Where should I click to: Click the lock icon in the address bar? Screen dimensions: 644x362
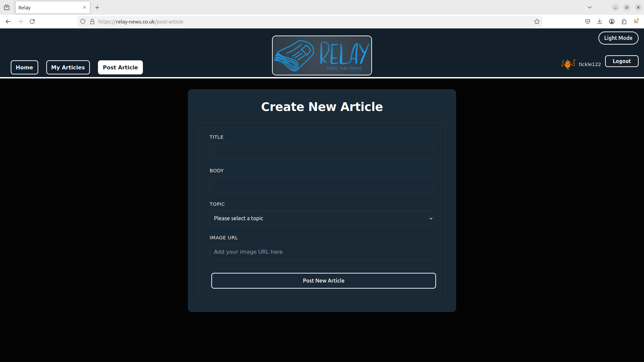92,21
